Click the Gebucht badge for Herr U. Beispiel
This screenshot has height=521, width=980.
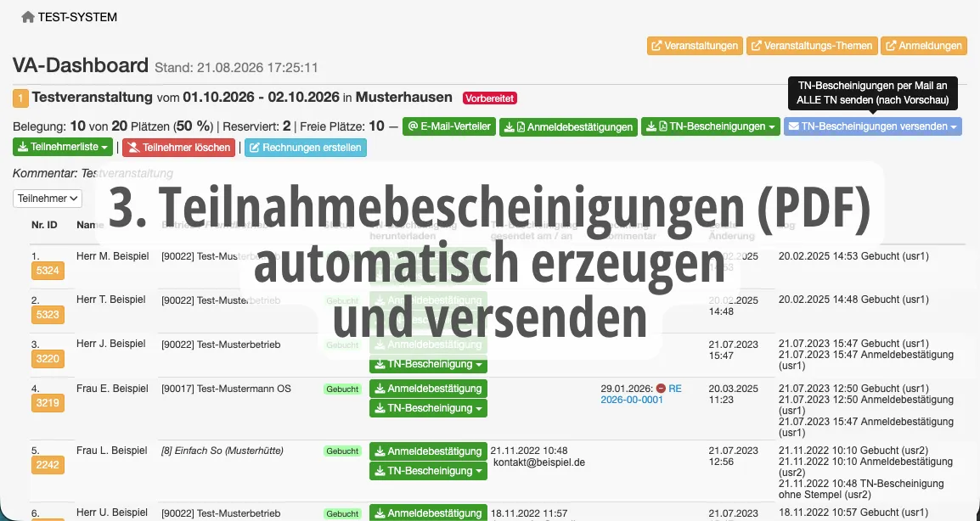(342, 513)
